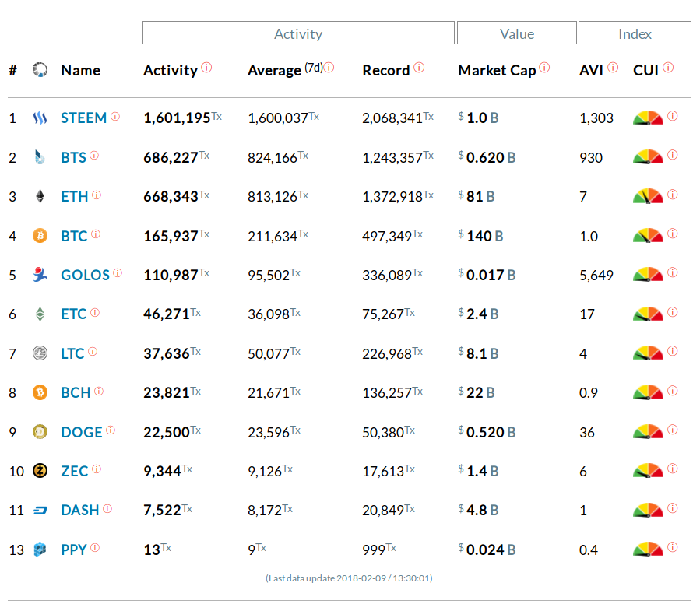Click the DOGE coin icon

pyautogui.click(x=40, y=432)
